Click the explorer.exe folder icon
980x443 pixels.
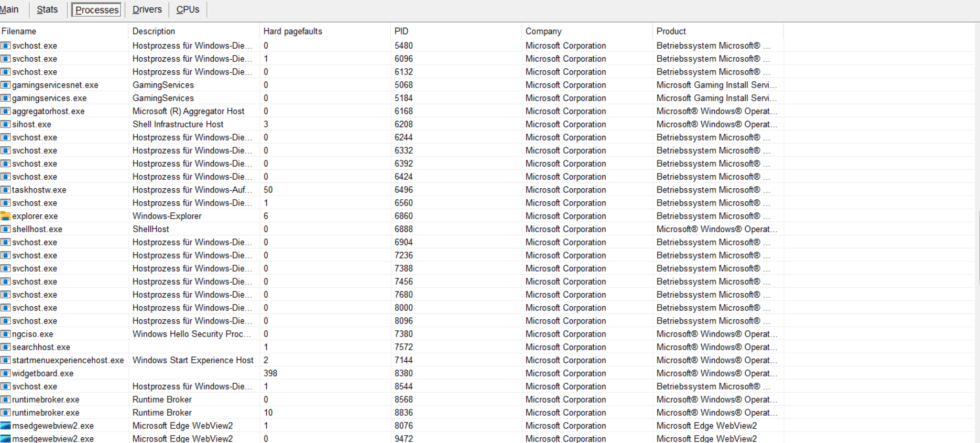(5, 216)
